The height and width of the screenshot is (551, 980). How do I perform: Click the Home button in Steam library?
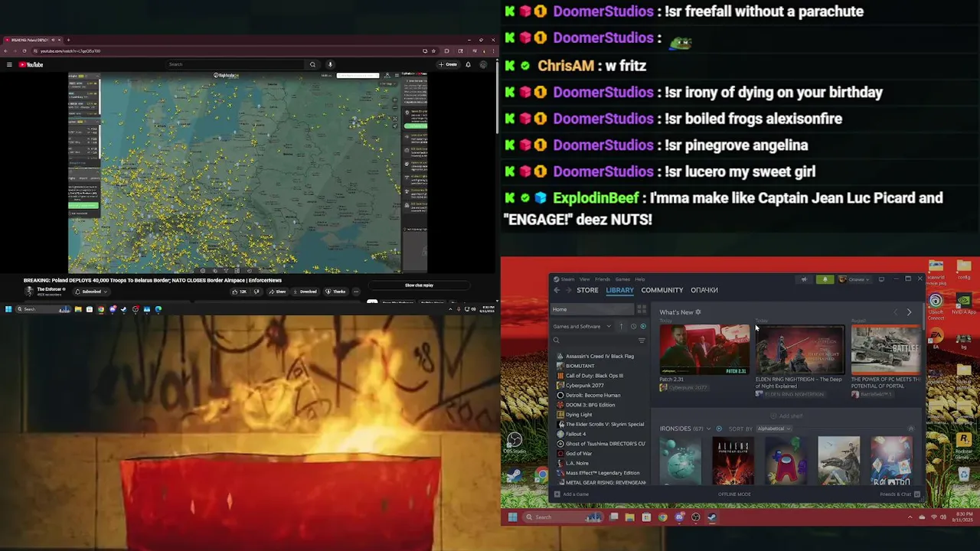tap(593, 309)
